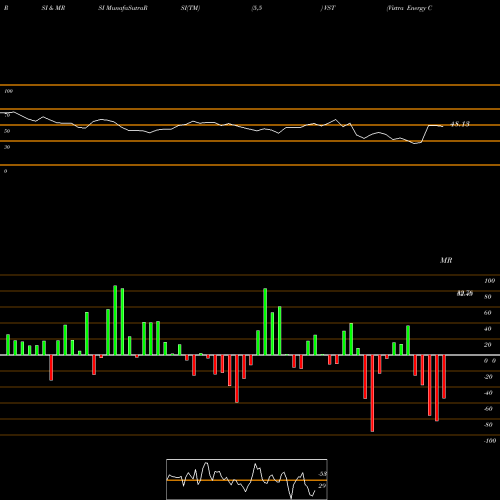Screen dimensions: 500x500
Task: Click the 82.78 value on MR chart
Action: [465, 293]
